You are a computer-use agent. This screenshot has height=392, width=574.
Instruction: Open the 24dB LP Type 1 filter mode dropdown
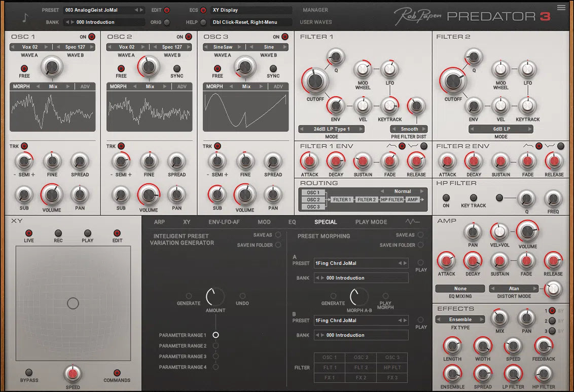[331, 129]
